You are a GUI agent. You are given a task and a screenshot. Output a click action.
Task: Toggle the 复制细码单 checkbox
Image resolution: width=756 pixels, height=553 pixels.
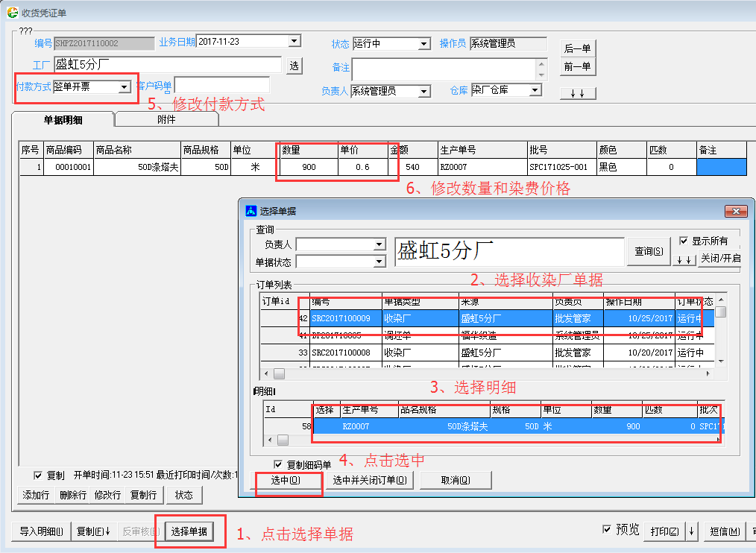tap(277, 464)
